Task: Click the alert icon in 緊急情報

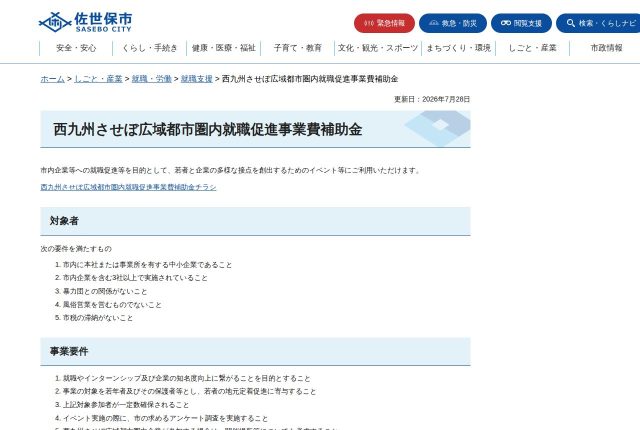Action: click(x=369, y=23)
